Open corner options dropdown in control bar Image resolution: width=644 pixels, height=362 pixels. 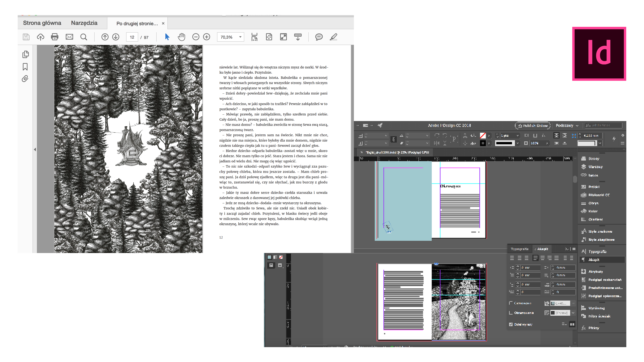pos(600,143)
